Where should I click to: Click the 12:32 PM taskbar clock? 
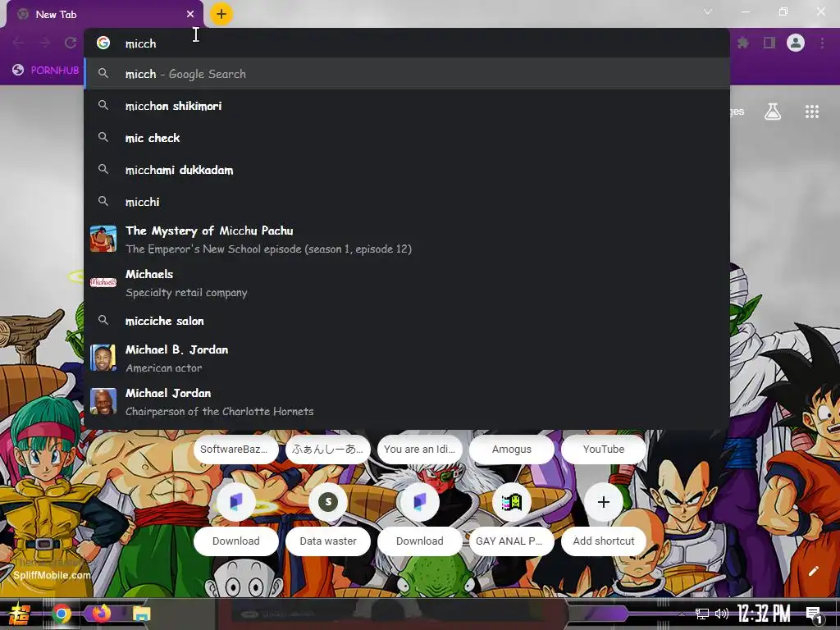pos(765,614)
